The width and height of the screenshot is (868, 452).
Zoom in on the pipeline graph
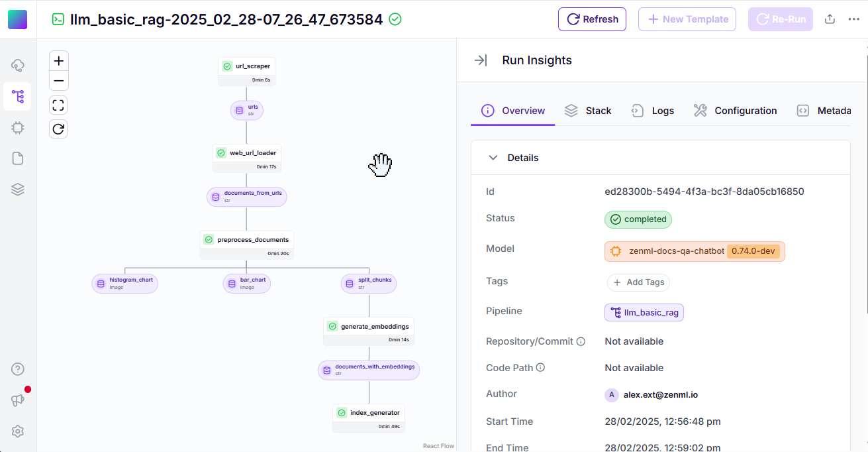pos(59,61)
